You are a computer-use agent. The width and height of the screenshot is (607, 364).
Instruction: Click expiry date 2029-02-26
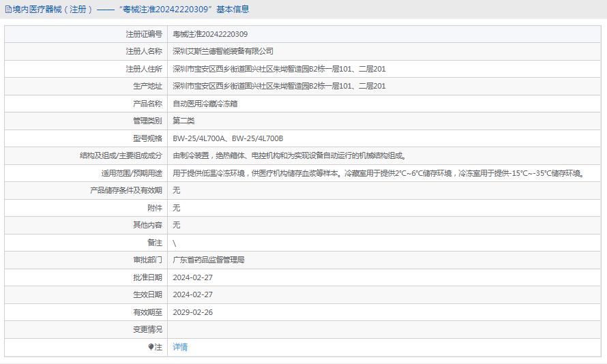(193, 313)
